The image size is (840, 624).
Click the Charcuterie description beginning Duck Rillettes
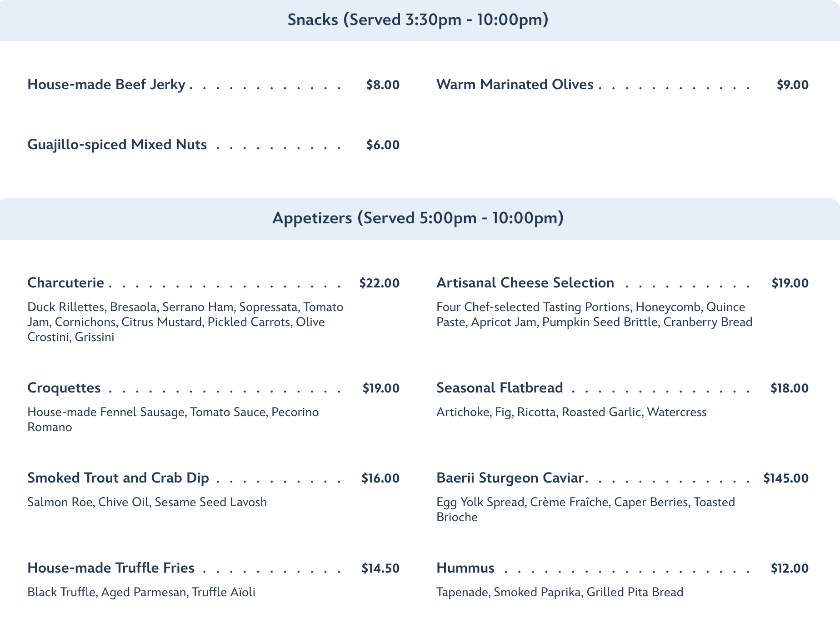point(185,322)
